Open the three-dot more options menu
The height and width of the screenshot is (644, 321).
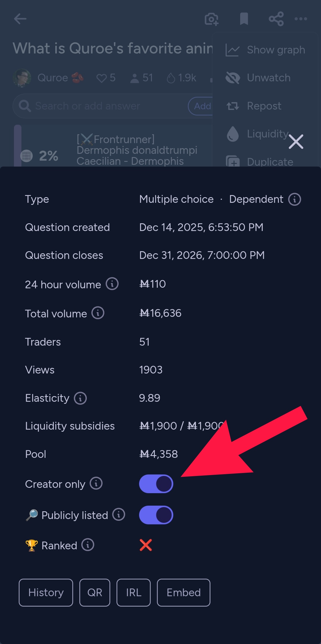[x=301, y=19]
